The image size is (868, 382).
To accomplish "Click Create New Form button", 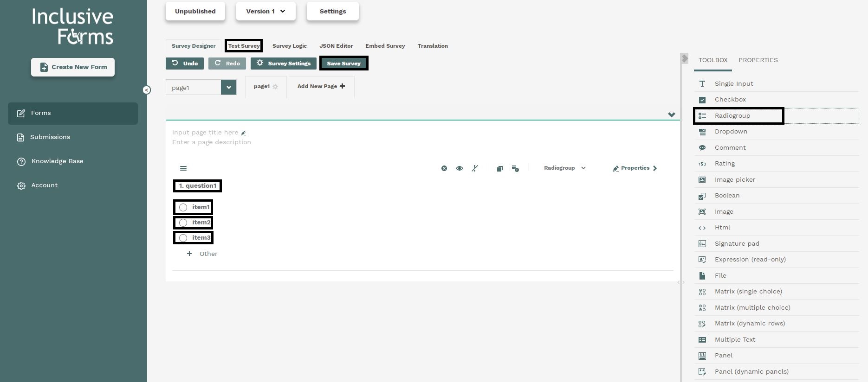I will pos(73,67).
